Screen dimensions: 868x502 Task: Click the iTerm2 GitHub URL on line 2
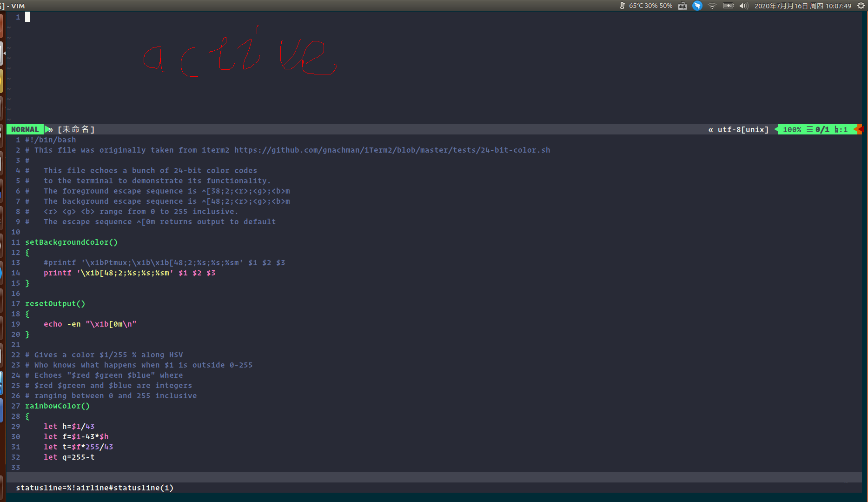click(392, 150)
